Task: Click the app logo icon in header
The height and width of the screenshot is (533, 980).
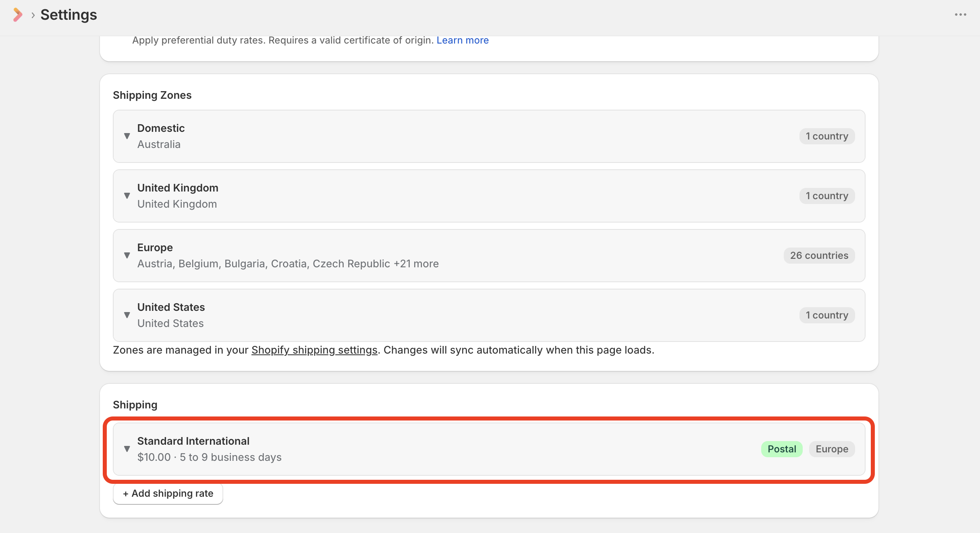Action: [x=17, y=15]
